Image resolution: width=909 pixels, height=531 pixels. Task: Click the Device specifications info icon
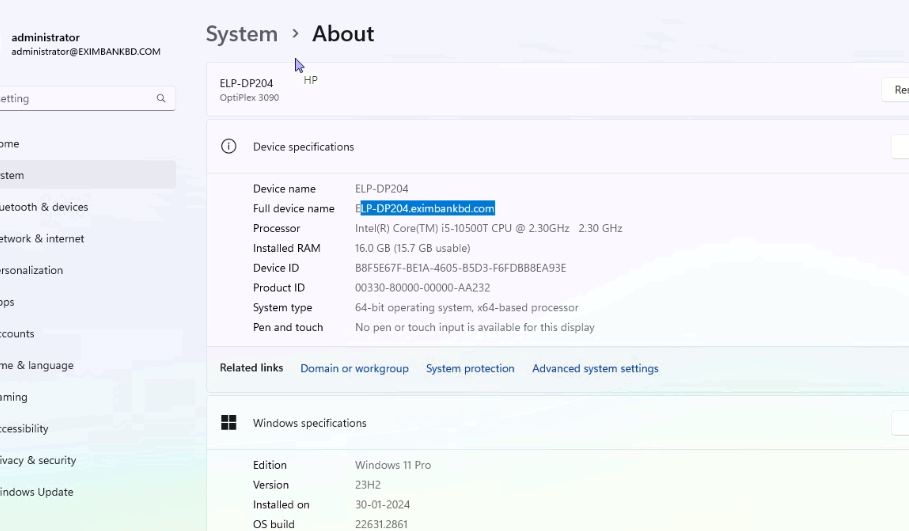228,147
